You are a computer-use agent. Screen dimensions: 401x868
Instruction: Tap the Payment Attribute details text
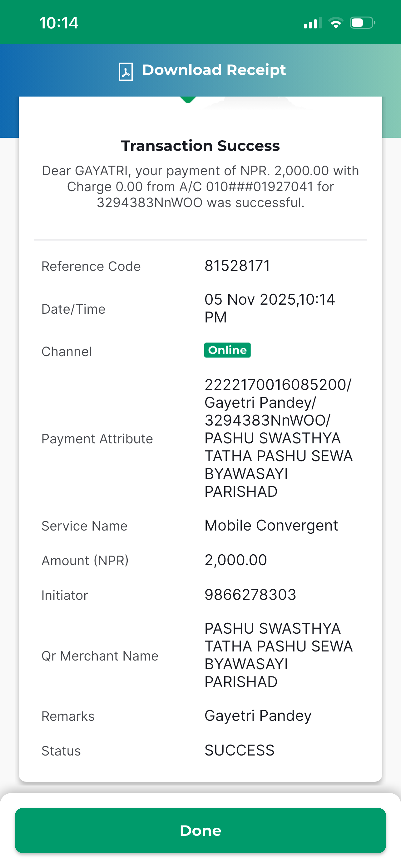click(x=279, y=438)
